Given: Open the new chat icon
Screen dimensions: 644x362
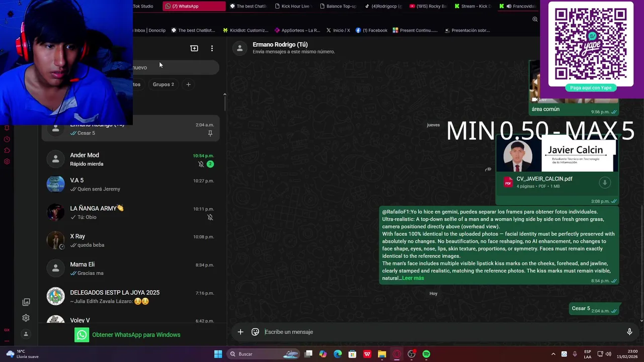Looking at the screenshot, I should [194, 48].
